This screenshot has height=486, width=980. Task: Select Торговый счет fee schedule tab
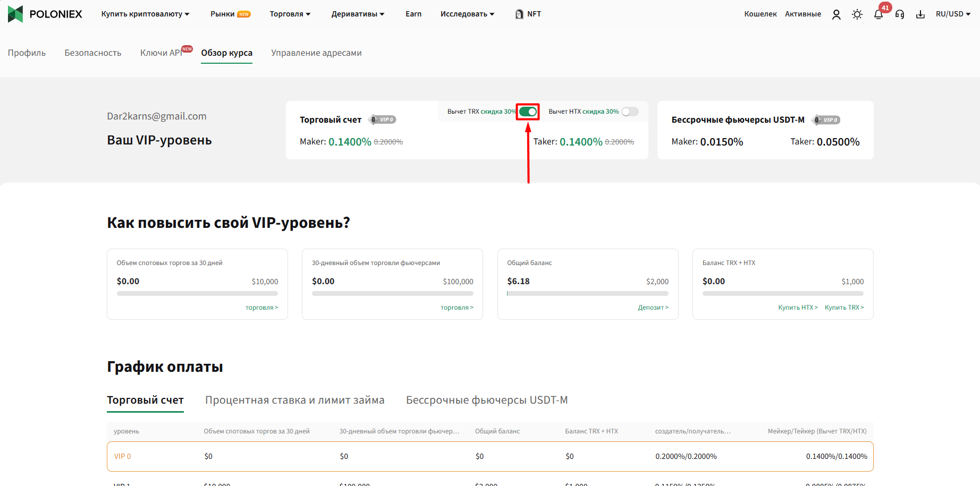tap(145, 400)
